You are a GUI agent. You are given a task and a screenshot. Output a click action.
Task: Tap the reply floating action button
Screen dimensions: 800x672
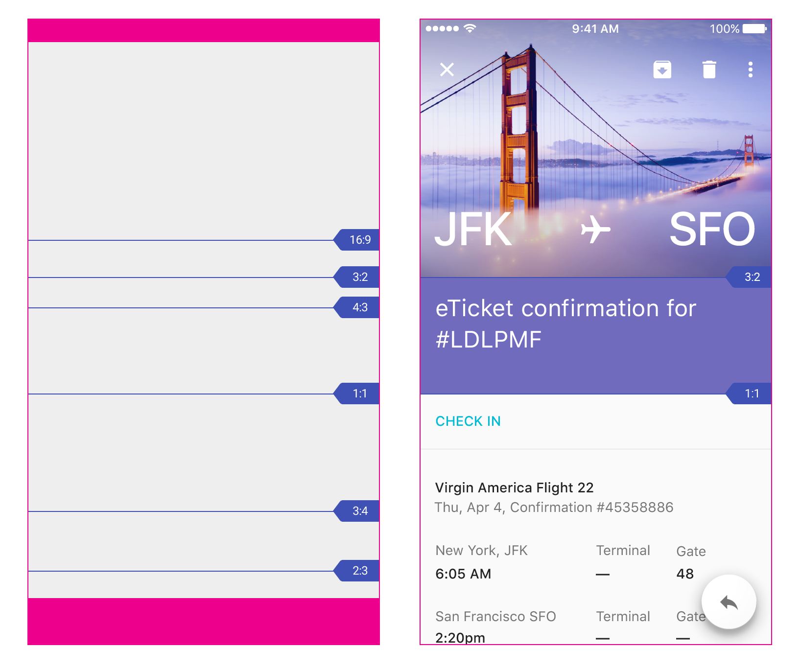coord(729,602)
